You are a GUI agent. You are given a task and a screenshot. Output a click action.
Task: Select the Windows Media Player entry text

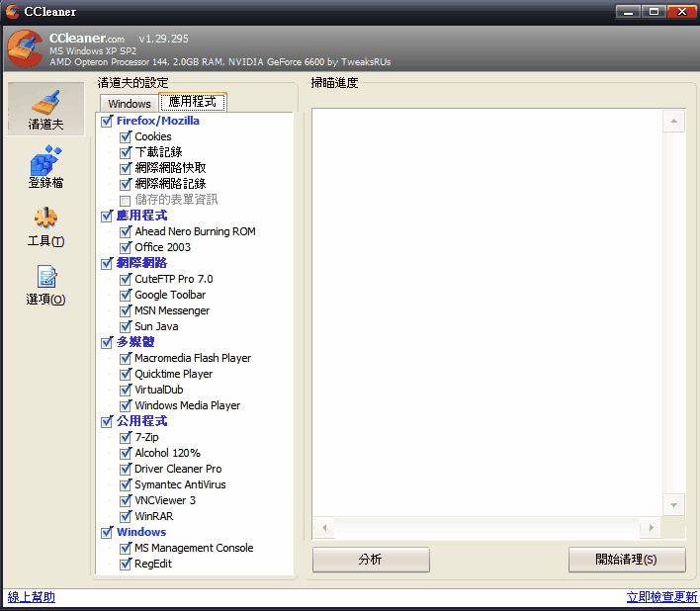(188, 405)
